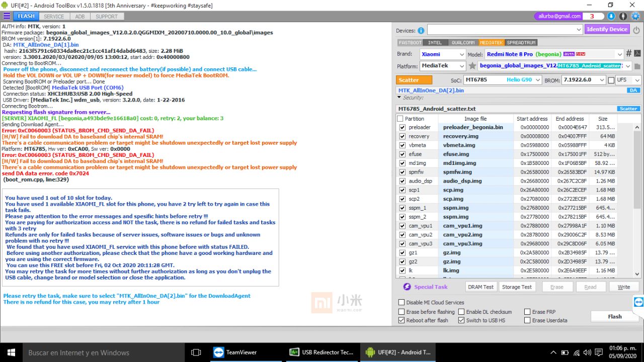644x362 pixels.
Task: Open the UFS storage type dropdown
Action: pos(628,80)
